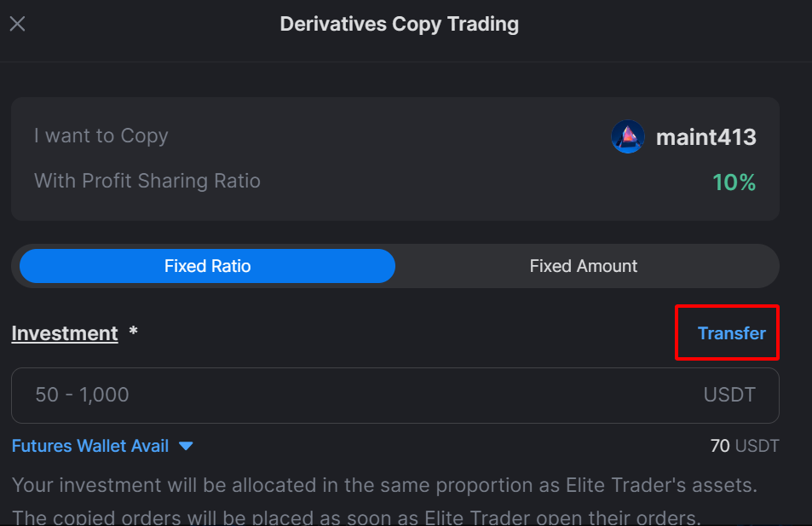The width and height of the screenshot is (812, 526).
Task: Open the maint413 trader name
Action: click(705, 137)
